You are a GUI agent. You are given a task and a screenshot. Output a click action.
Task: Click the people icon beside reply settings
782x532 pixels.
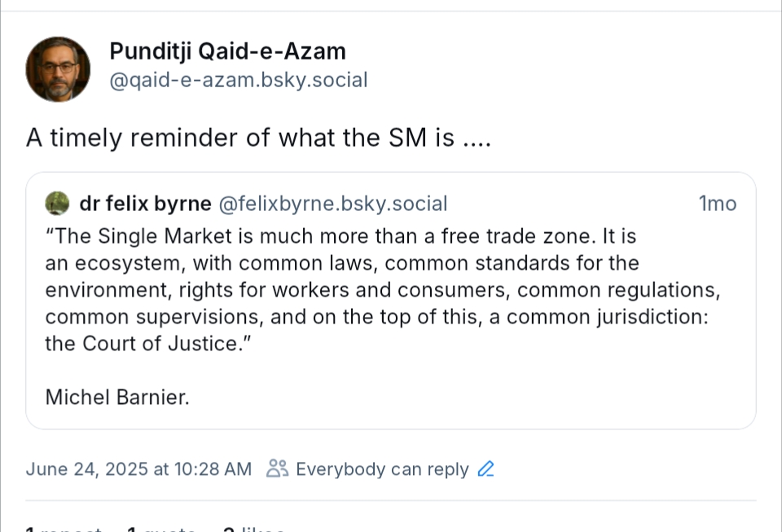coord(277,469)
